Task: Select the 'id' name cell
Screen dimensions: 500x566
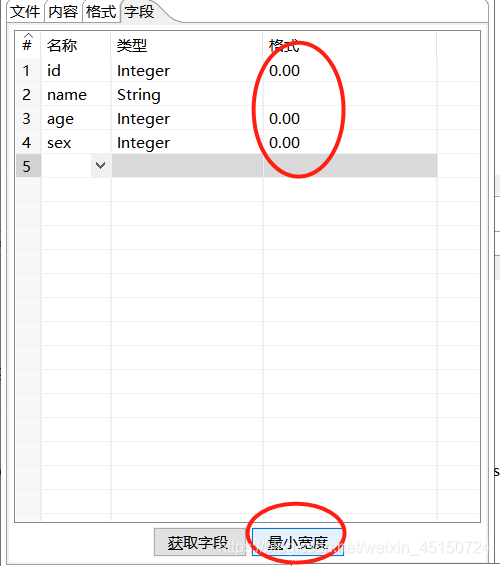Action: tap(75, 70)
